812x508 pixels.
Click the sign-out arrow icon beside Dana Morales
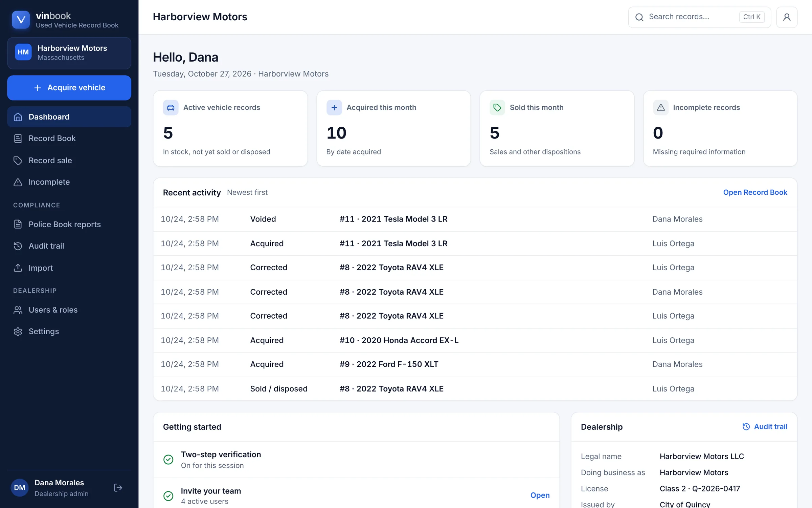(118, 488)
